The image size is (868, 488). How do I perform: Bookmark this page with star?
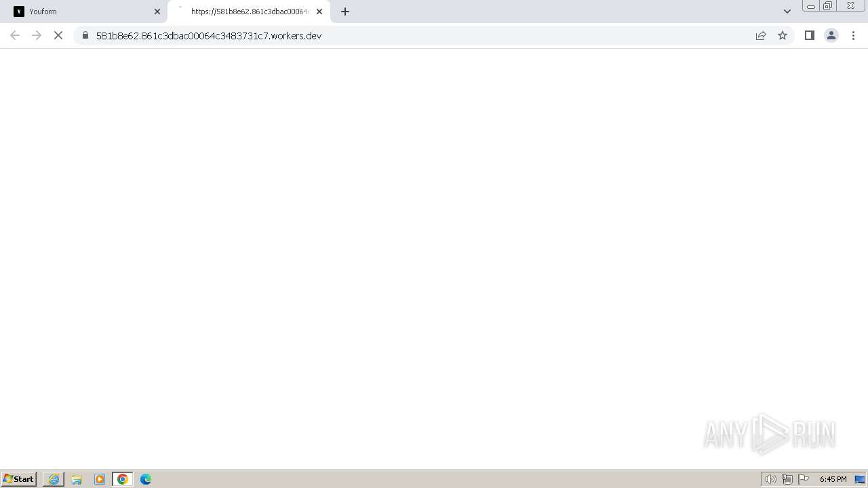783,35
